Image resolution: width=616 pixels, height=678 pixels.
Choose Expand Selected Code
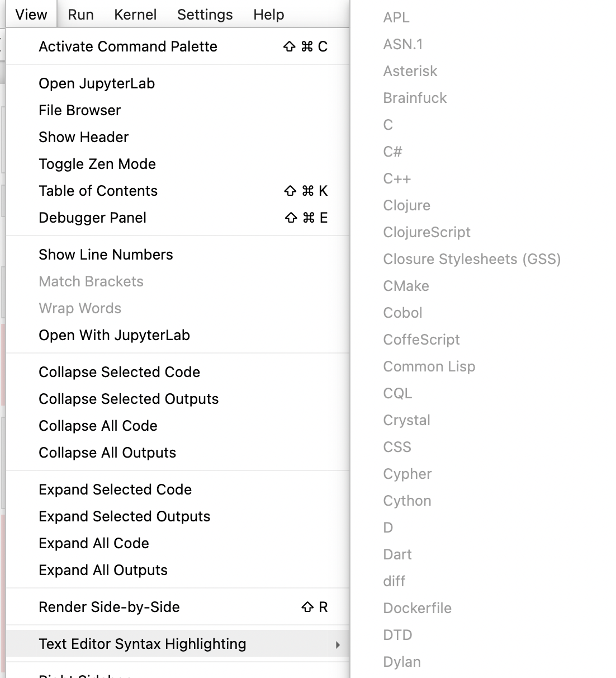[x=178, y=489]
